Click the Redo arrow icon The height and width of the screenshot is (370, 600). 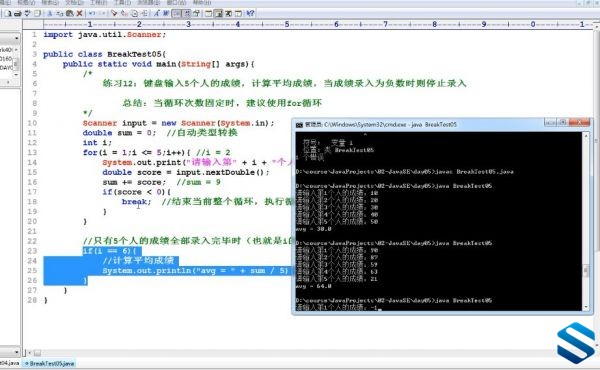[102, 13]
